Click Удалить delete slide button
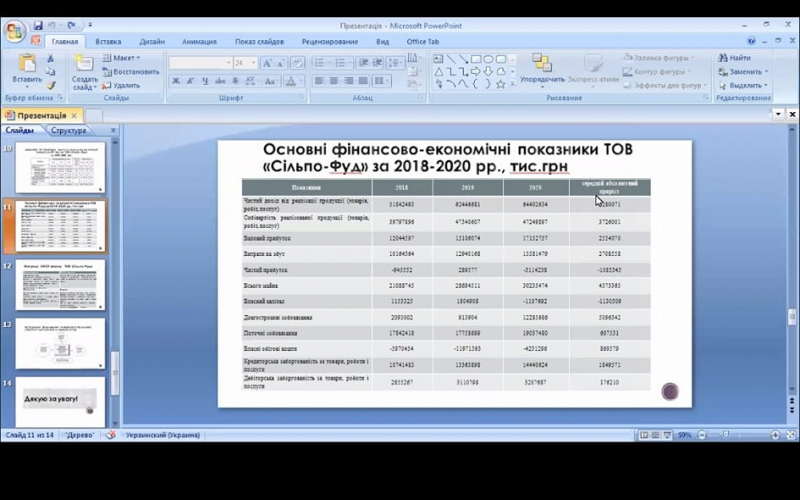The height and width of the screenshot is (500, 800). click(121, 86)
